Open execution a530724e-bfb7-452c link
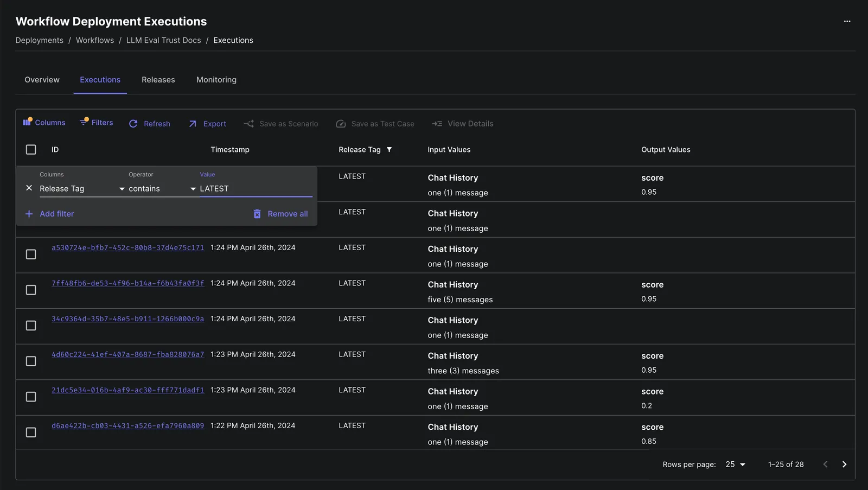This screenshot has height=490, width=868. 128,248
